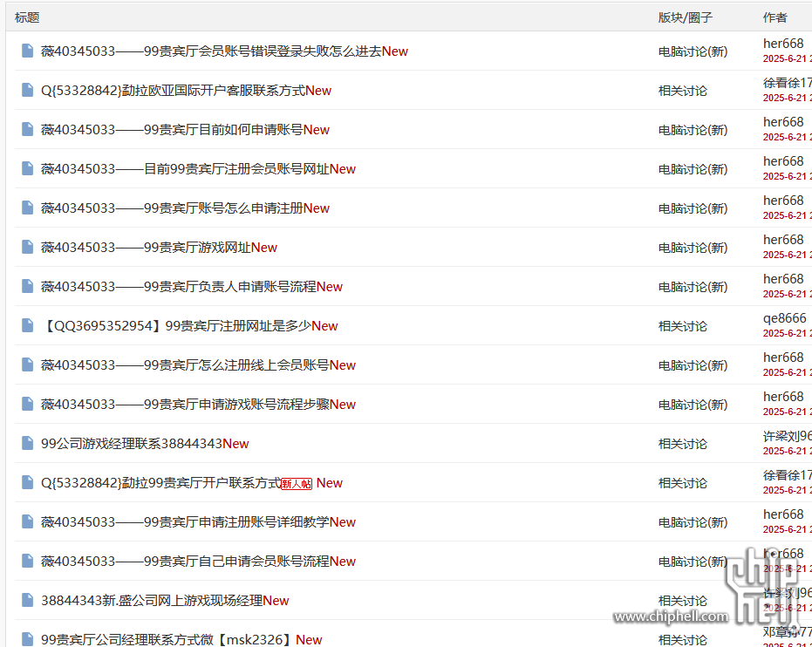The height and width of the screenshot is (647, 812).
Task: Open 电脑讨论(新) board in 详细教学 row
Action: (693, 523)
